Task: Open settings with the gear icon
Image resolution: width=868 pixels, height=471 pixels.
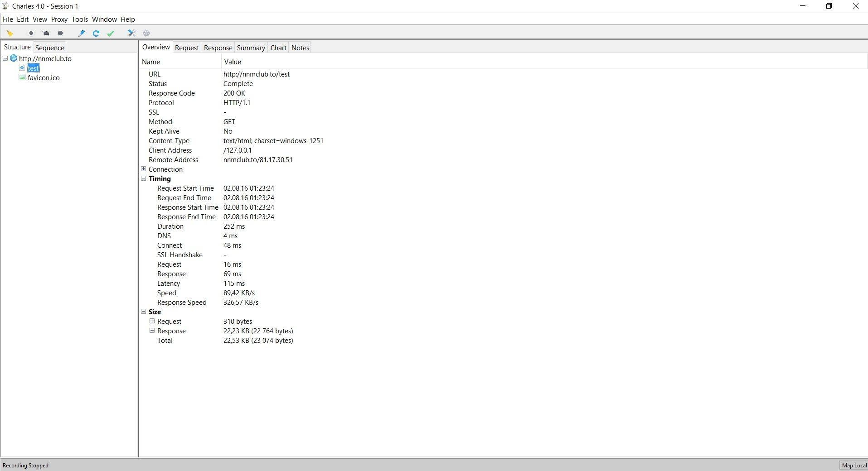Action: click(146, 33)
